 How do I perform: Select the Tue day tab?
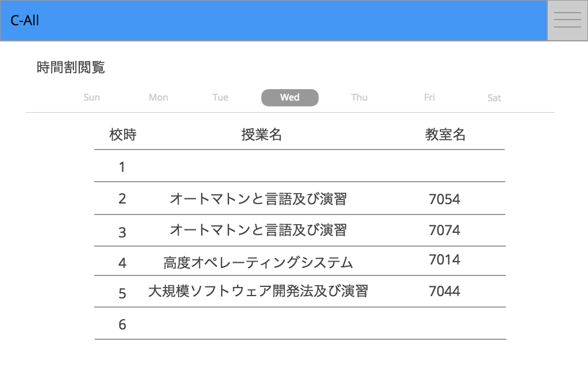coord(220,98)
